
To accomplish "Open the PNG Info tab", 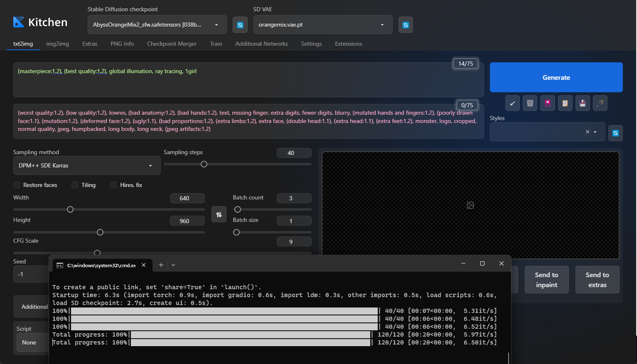I will coord(122,44).
